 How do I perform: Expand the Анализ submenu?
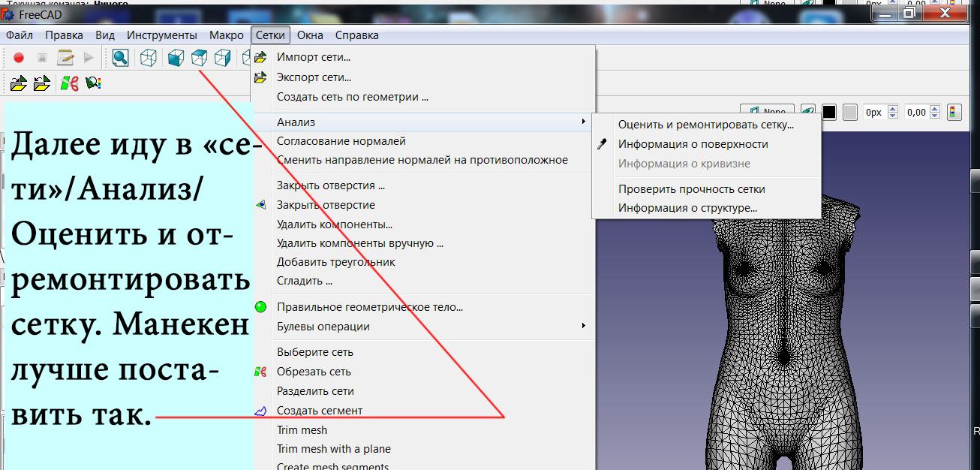click(422, 122)
